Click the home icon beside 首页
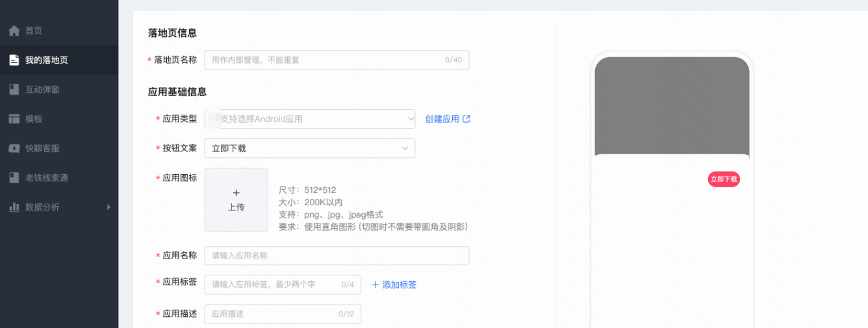The height and width of the screenshot is (328, 868). point(14,31)
